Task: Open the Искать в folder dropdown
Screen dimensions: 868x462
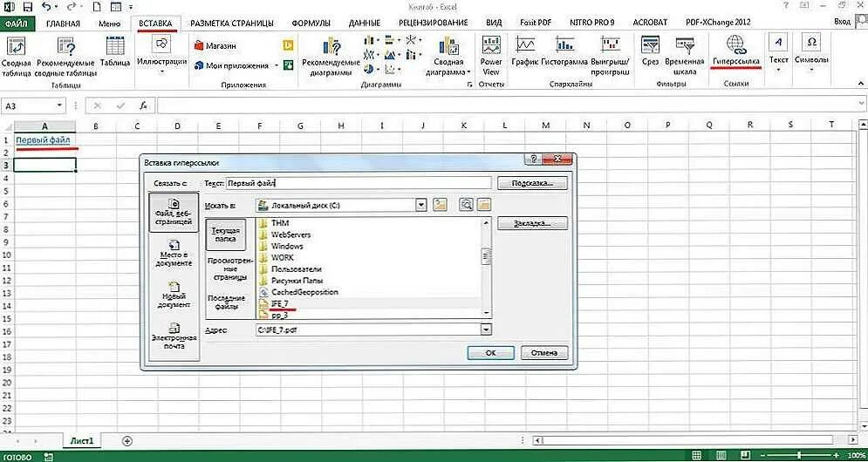Action: (421, 205)
